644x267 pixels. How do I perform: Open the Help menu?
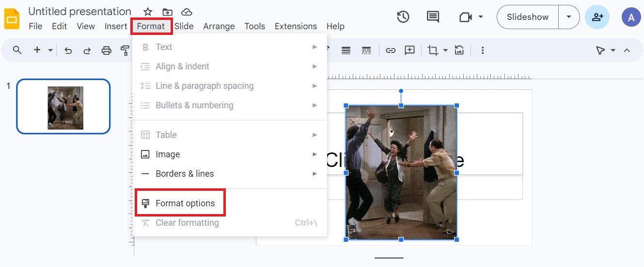(x=335, y=26)
